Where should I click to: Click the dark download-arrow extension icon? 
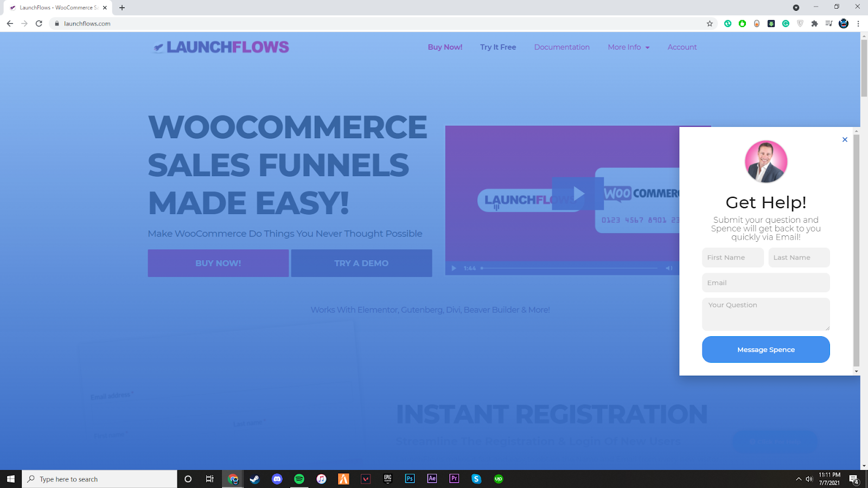[771, 23]
